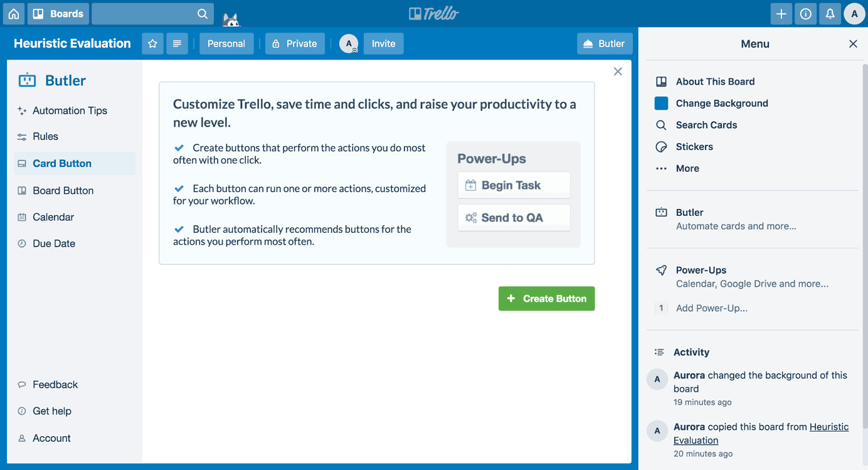
Task: Click the husky mascot icon in header
Action: (x=231, y=20)
